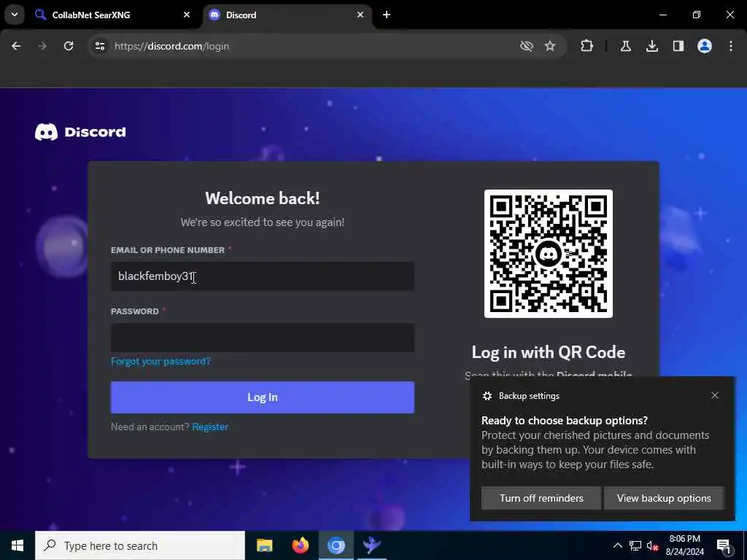The image size is (747, 560).
Task: Open the three-dot browser menu
Action: tap(731, 46)
